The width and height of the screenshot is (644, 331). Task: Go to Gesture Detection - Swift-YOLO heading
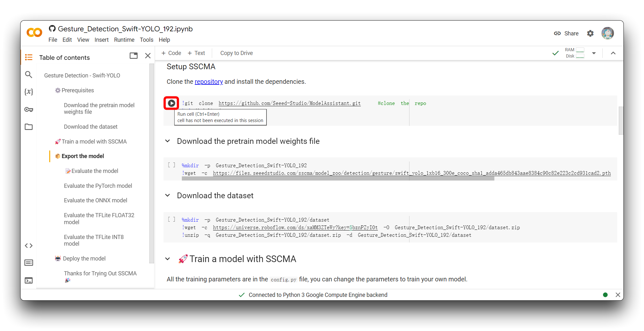point(82,76)
